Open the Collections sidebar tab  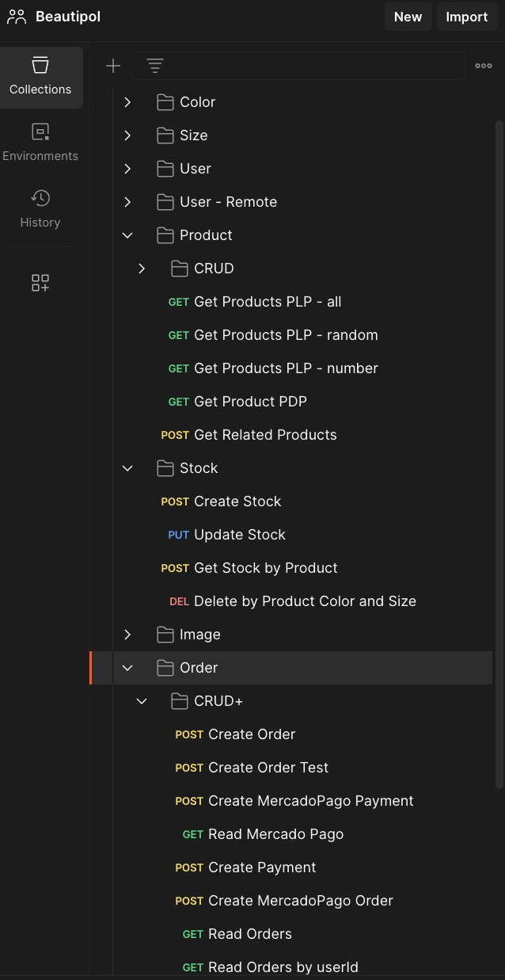point(40,77)
